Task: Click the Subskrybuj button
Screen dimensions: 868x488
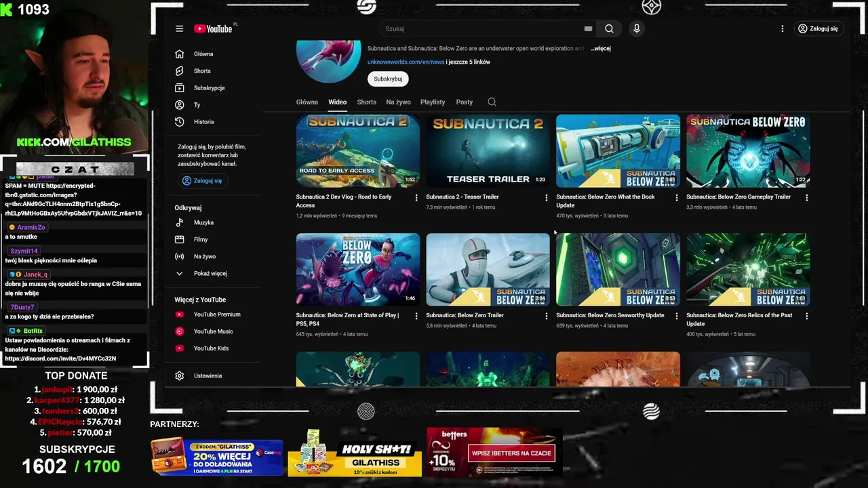Action: [x=388, y=79]
